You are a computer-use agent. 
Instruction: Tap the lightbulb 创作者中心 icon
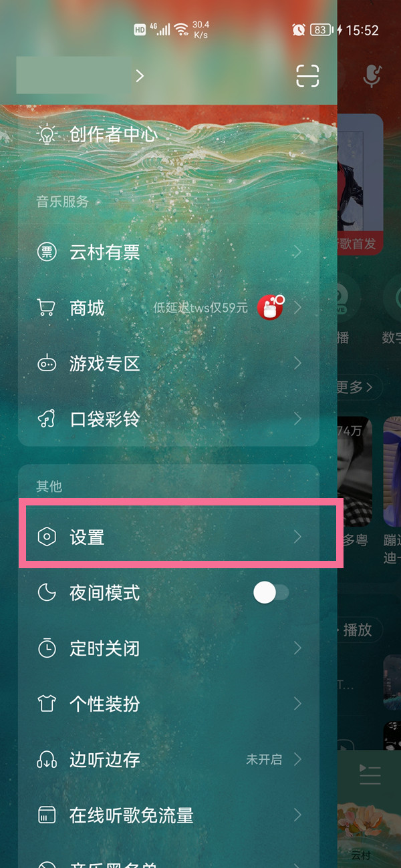coord(46,134)
